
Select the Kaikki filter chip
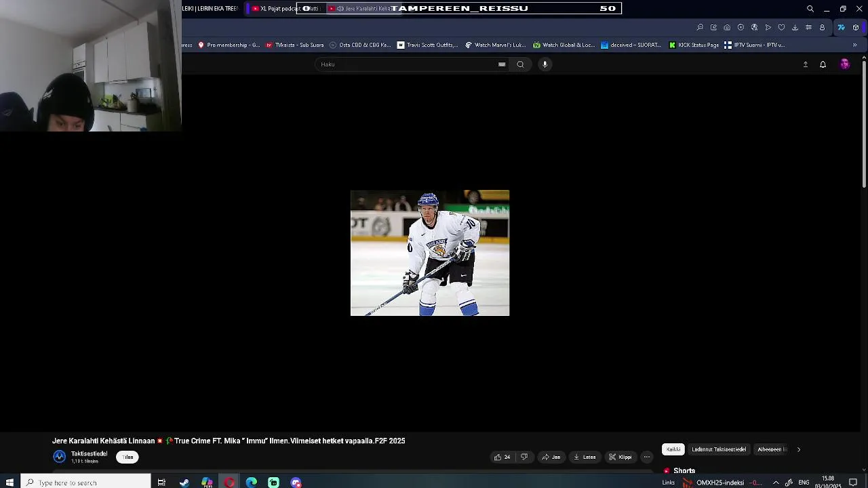(x=673, y=449)
